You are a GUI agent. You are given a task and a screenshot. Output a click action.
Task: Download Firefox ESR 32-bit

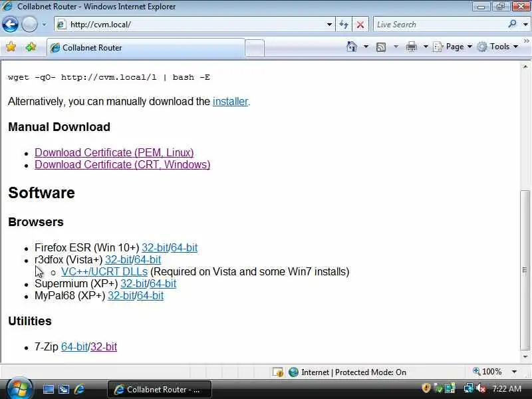coord(155,247)
